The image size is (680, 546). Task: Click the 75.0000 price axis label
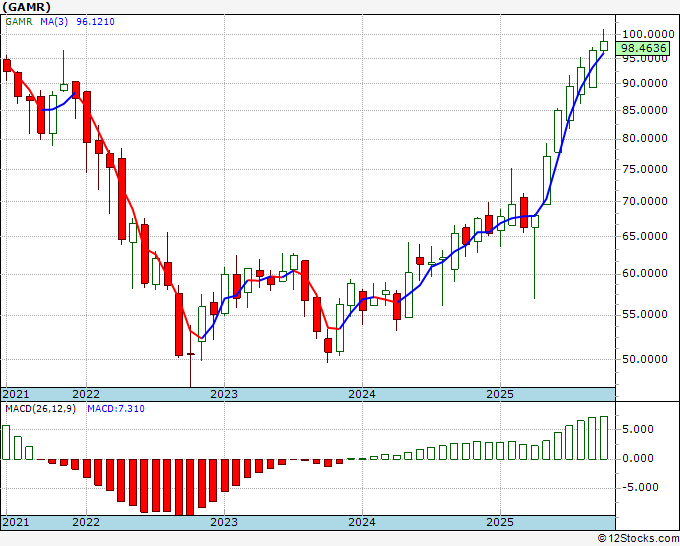(x=645, y=169)
